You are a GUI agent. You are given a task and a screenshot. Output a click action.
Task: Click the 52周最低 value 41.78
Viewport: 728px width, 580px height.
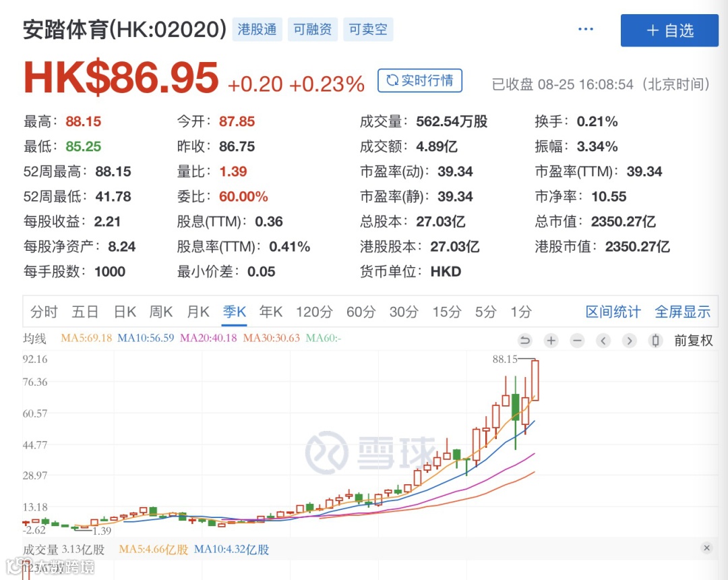(113, 197)
